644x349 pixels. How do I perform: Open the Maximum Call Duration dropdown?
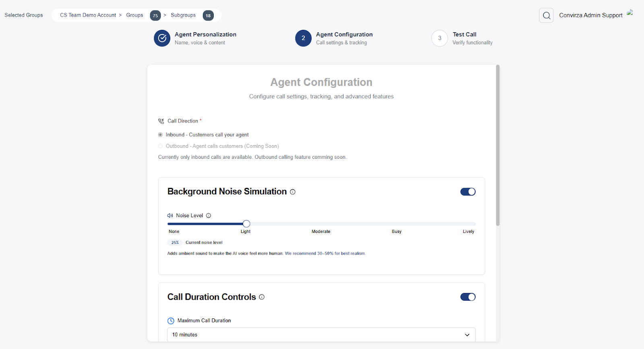tap(321, 335)
